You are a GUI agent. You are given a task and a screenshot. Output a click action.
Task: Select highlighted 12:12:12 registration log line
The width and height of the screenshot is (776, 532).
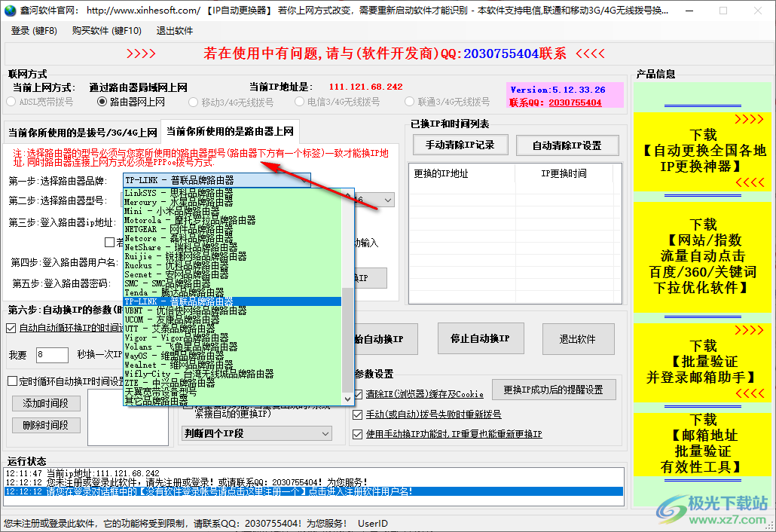tap(313, 491)
